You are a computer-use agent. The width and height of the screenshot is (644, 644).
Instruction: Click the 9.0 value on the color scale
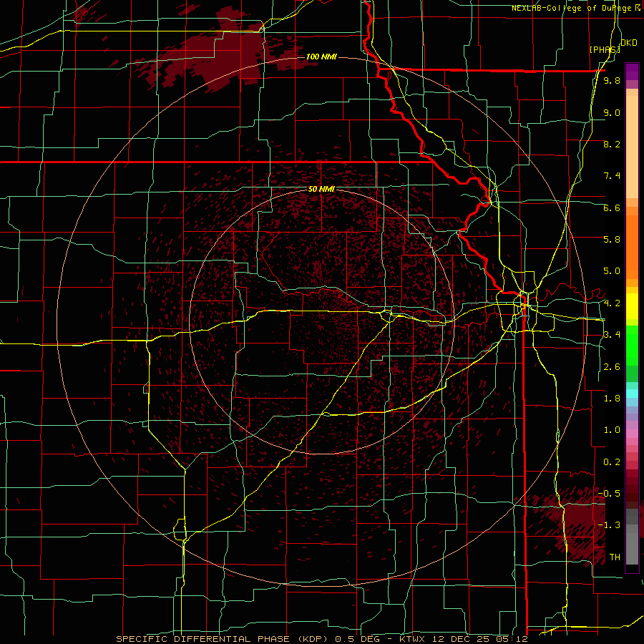point(612,112)
